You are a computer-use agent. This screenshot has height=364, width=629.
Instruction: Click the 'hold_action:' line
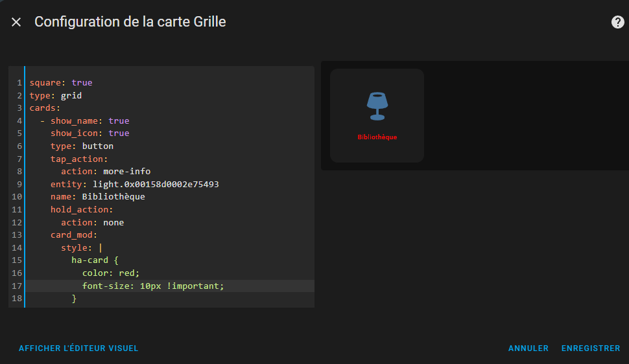click(x=82, y=209)
